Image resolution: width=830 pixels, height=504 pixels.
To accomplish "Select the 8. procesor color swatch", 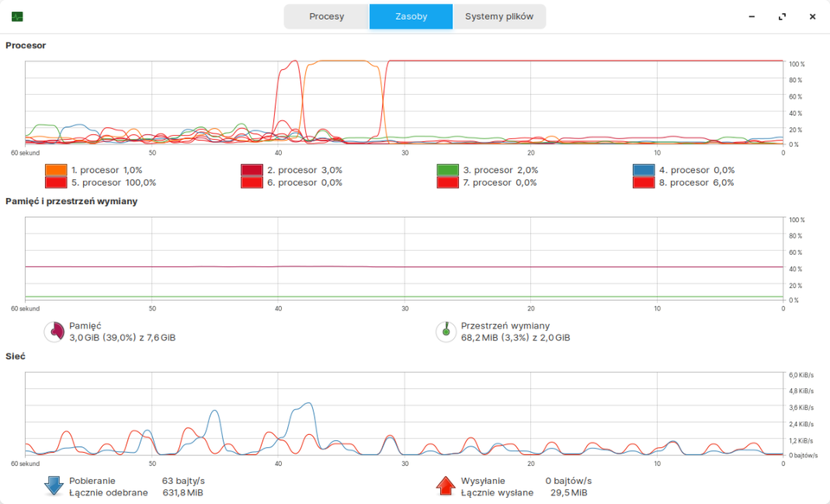I will click(644, 182).
